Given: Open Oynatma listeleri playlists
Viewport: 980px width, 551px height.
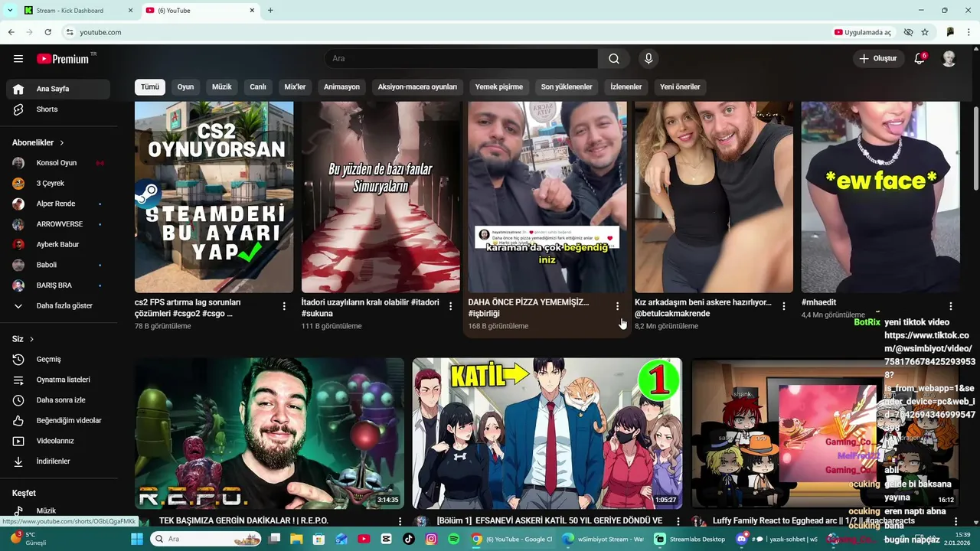Looking at the screenshot, I should click(x=58, y=380).
